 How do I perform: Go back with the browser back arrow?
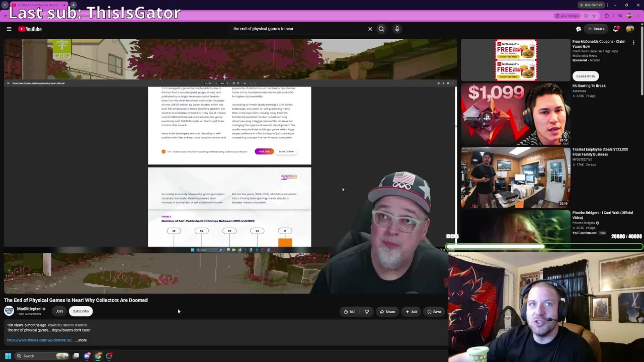pos(7,16)
